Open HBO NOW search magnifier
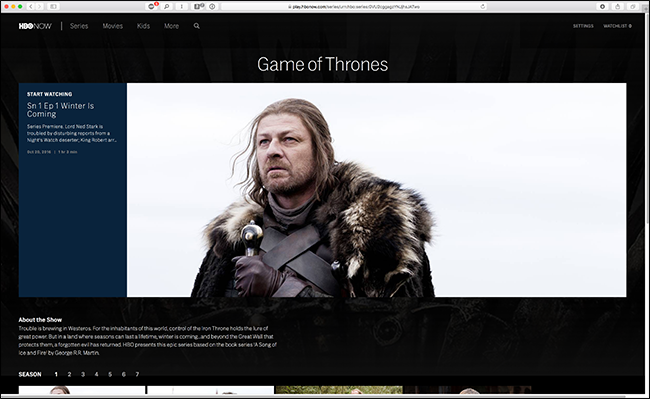 (x=196, y=26)
